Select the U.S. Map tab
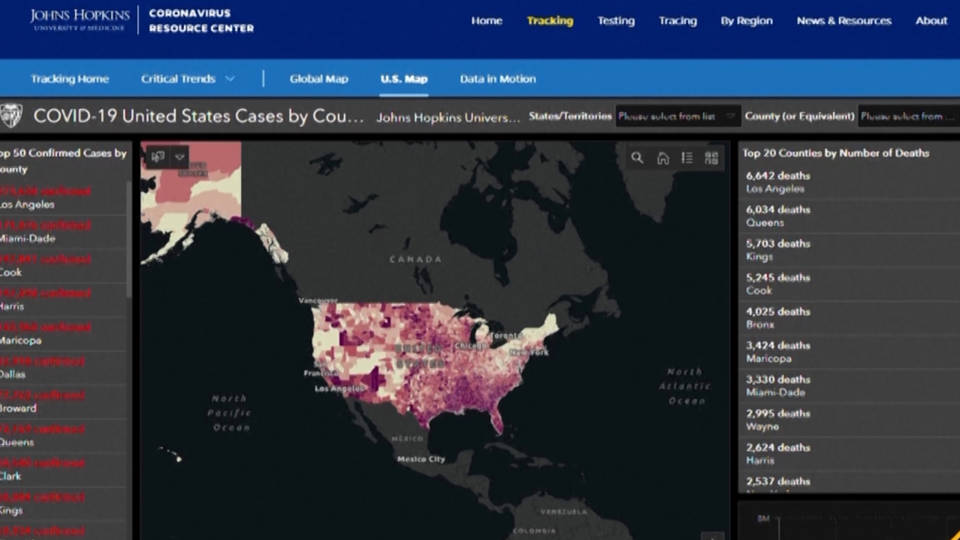This screenshot has width=960, height=540. click(404, 78)
